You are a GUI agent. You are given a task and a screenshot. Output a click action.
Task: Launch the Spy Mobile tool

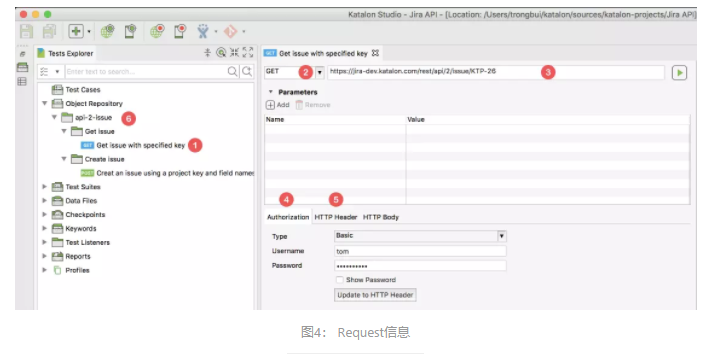pos(130,31)
